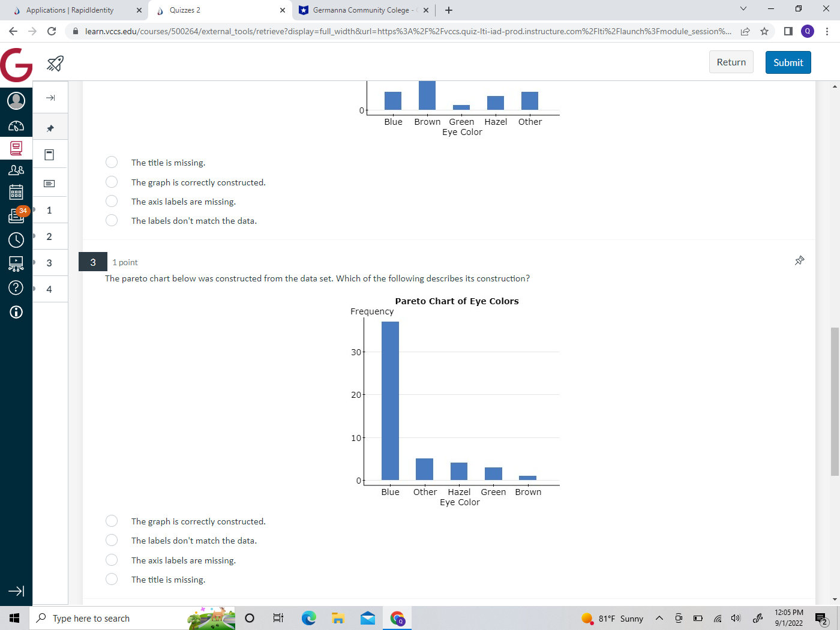Image resolution: width=840 pixels, height=630 pixels.
Task: Open Help question mark icon
Action: point(16,288)
